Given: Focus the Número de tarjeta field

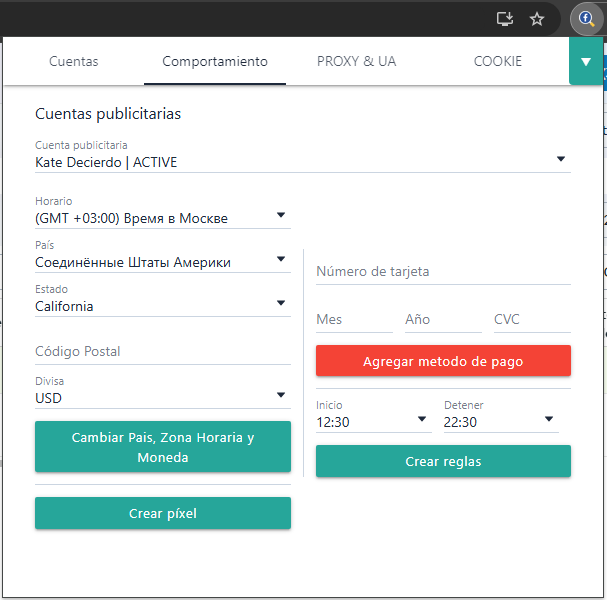Looking at the screenshot, I should pos(443,272).
